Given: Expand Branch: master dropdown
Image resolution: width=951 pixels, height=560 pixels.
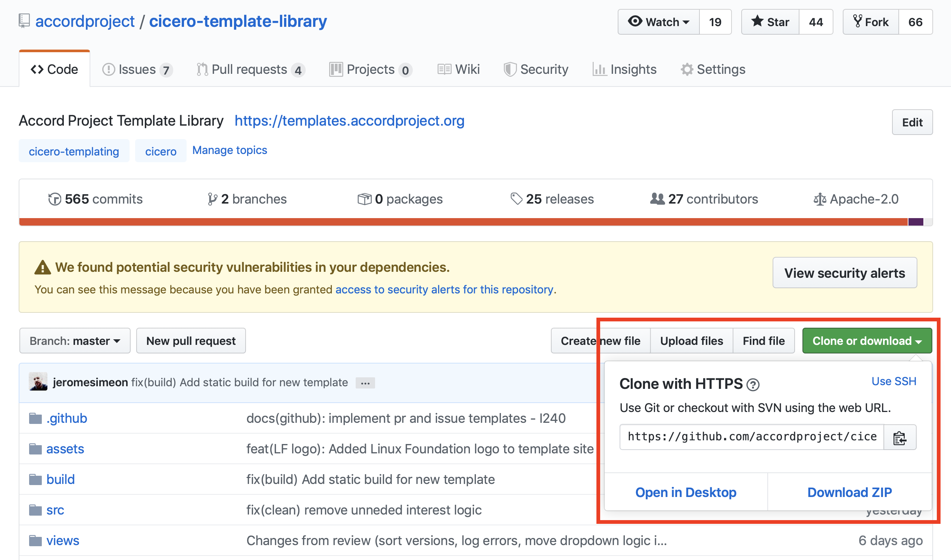Looking at the screenshot, I should coord(75,341).
